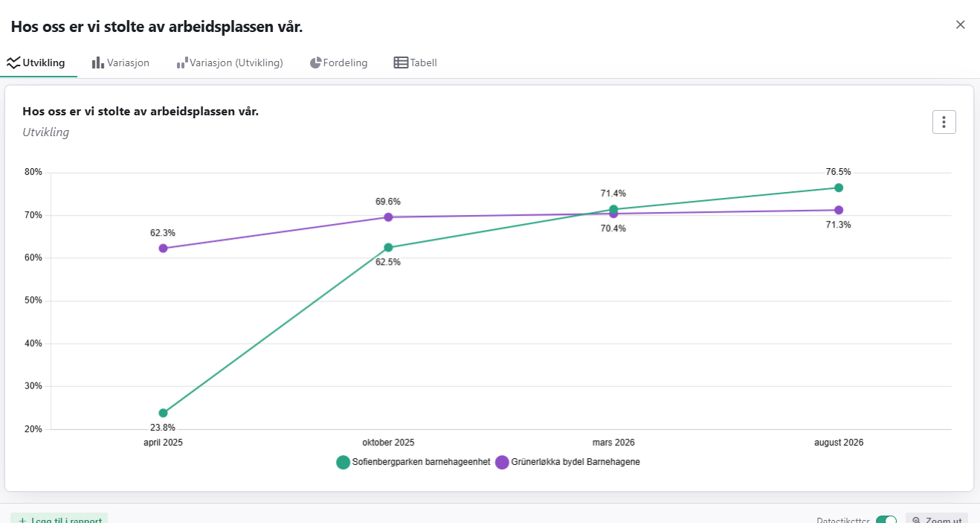Open the Variasjon (Utvikling) tab

pyautogui.click(x=230, y=63)
